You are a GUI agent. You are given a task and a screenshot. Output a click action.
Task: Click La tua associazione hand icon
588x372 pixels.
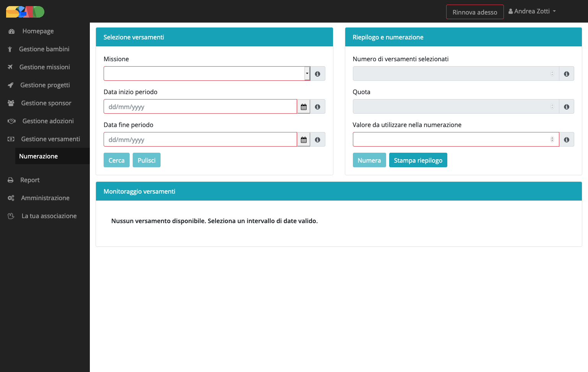pos(11,216)
